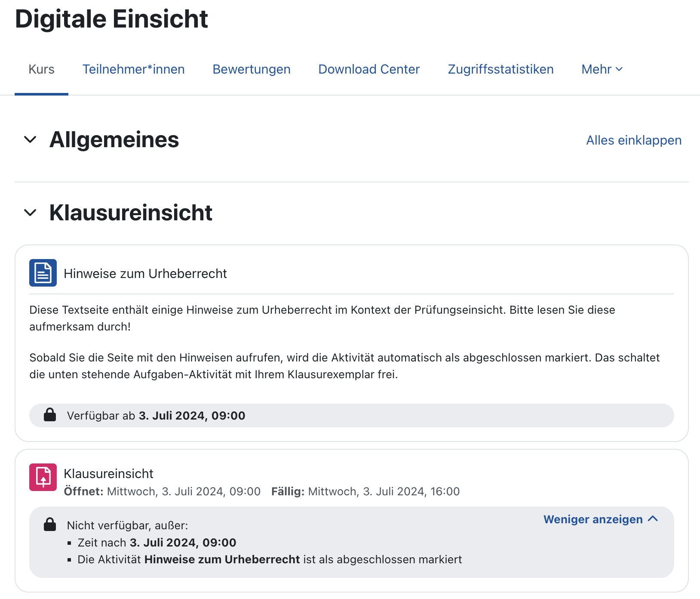Click the lock icon in the Verfügbar ab box
The width and height of the screenshot is (700, 599).
pos(50,415)
